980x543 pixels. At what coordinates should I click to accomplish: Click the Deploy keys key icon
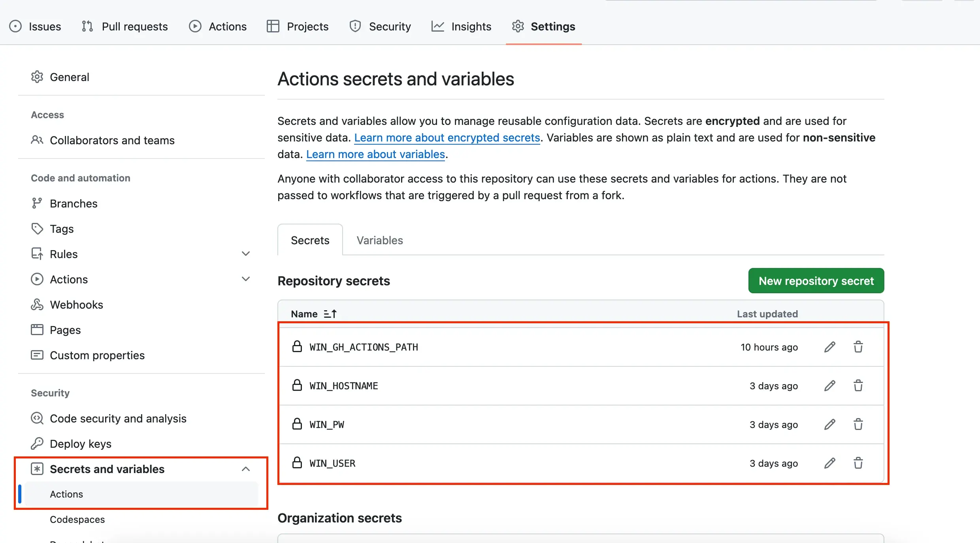pos(37,444)
